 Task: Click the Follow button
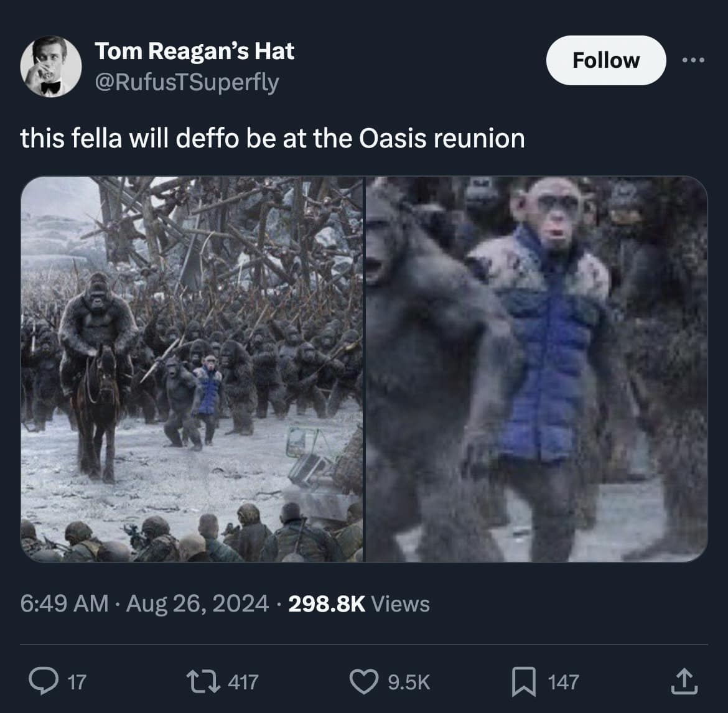tap(605, 60)
